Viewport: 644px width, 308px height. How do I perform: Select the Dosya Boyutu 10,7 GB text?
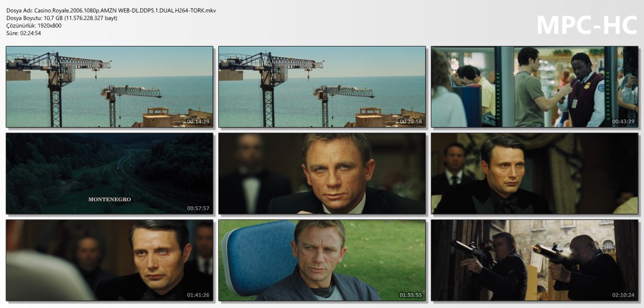[62, 18]
